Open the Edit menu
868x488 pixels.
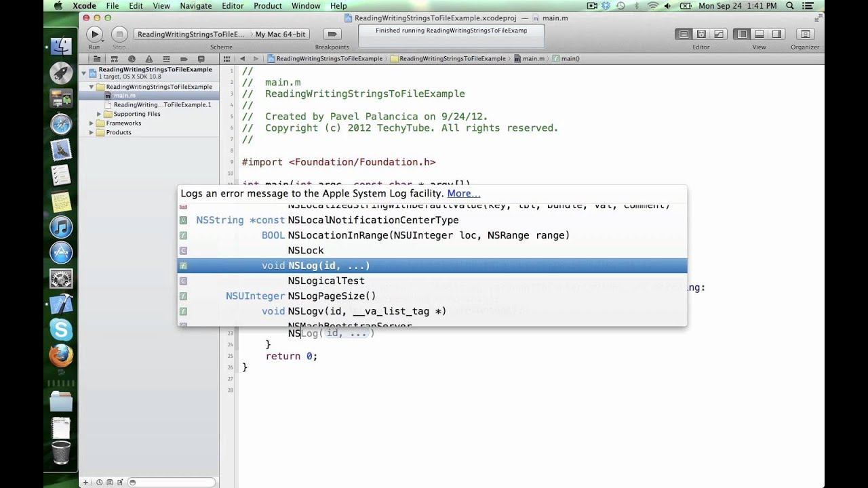tap(136, 6)
